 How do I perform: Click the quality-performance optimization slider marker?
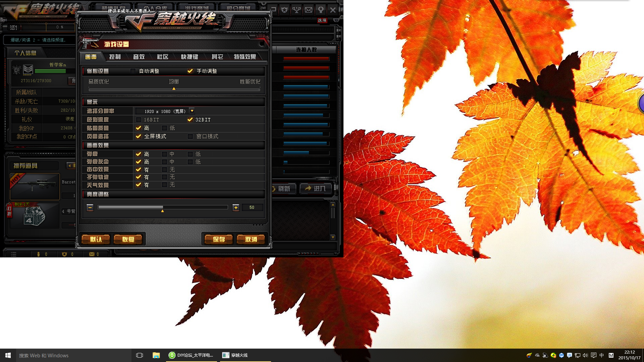(x=174, y=88)
